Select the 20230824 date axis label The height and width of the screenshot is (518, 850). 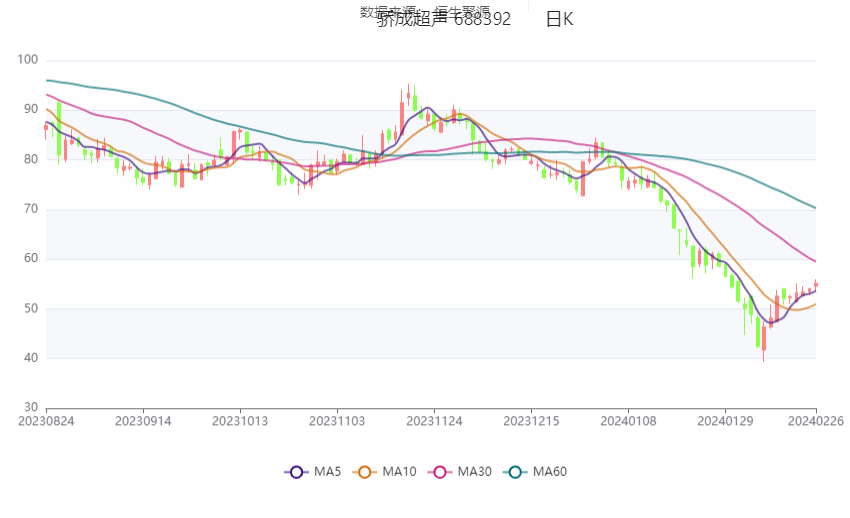pyautogui.click(x=46, y=422)
